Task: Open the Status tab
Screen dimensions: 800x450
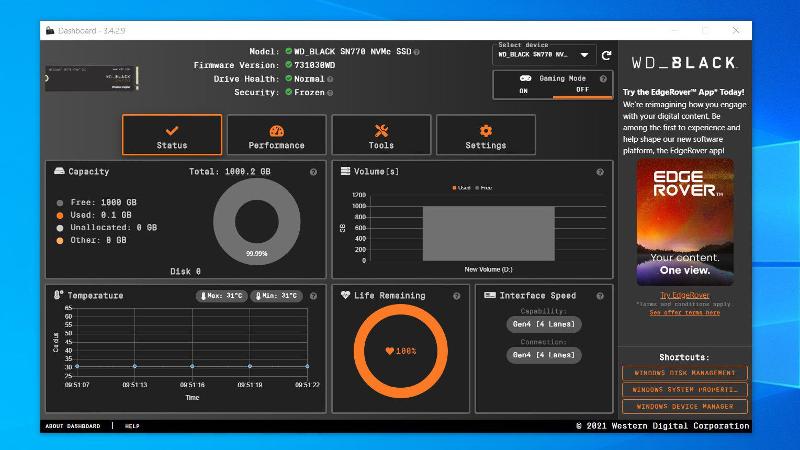Action: [172, 135]
